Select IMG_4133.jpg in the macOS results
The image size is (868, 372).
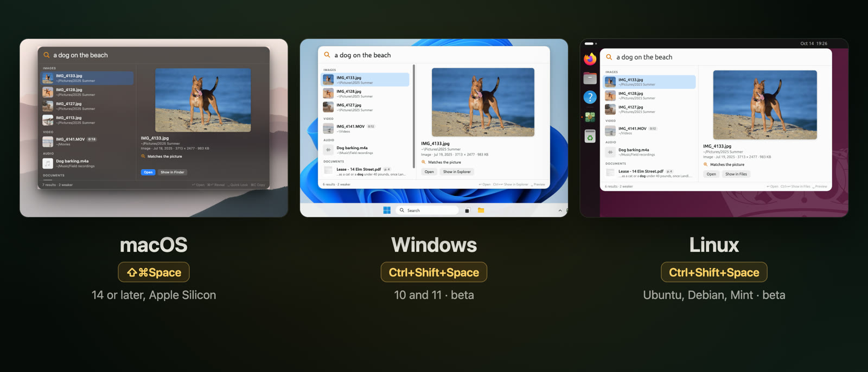click(87, 78)
